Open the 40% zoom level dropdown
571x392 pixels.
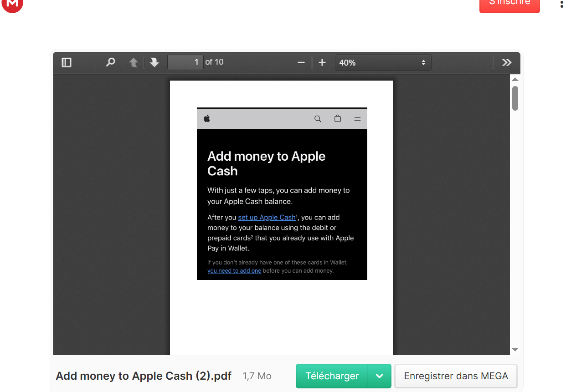(x=383, y=62)
